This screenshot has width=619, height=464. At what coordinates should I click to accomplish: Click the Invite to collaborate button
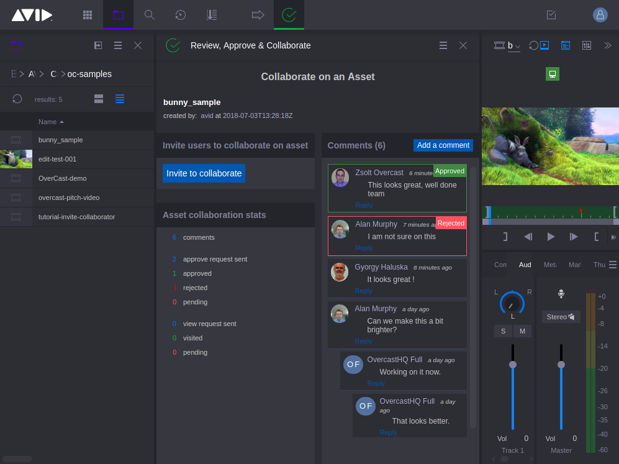[204, 173]
